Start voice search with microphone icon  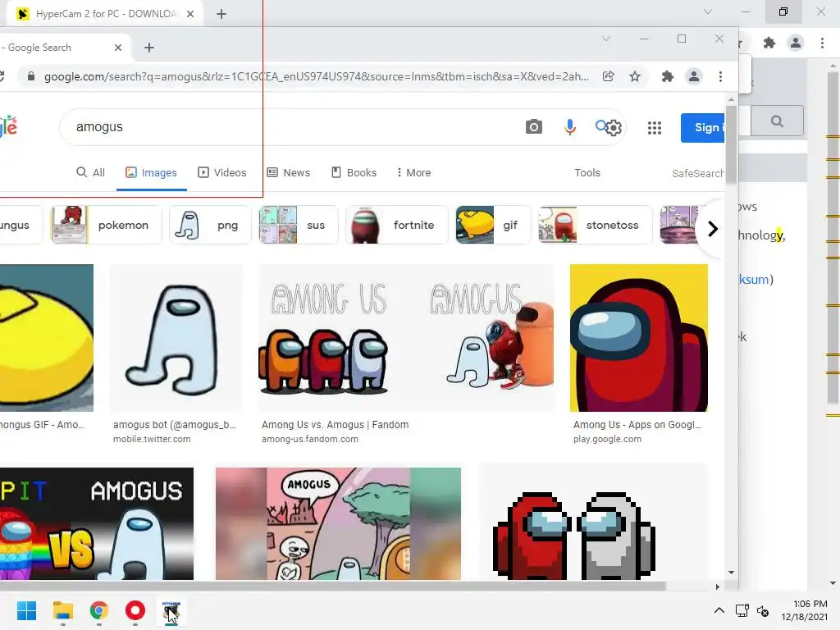pos(570,127)
